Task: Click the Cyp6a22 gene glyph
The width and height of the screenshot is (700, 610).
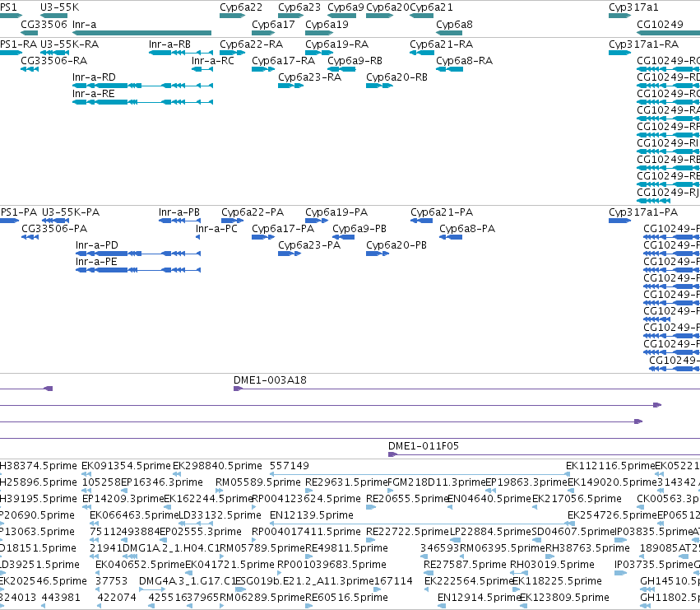Action: tap(232, 16)
